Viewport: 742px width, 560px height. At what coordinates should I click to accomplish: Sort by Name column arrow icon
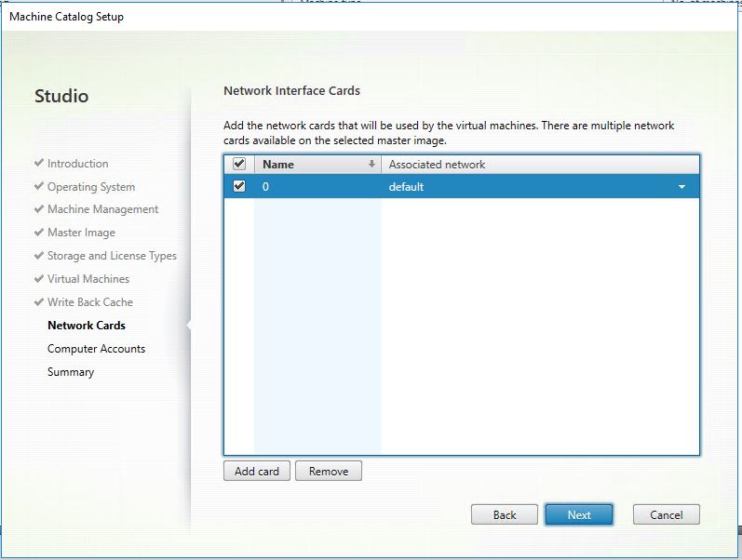point(371,165)
